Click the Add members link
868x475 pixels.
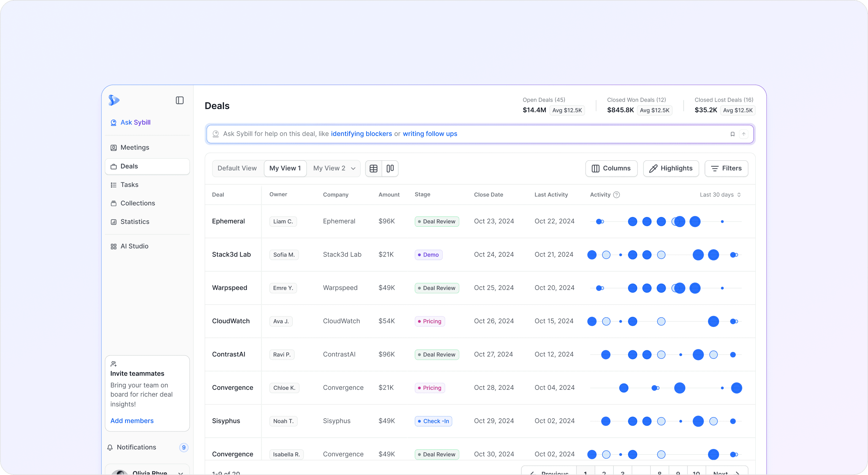pyautogui.click(x=132, y=421)
